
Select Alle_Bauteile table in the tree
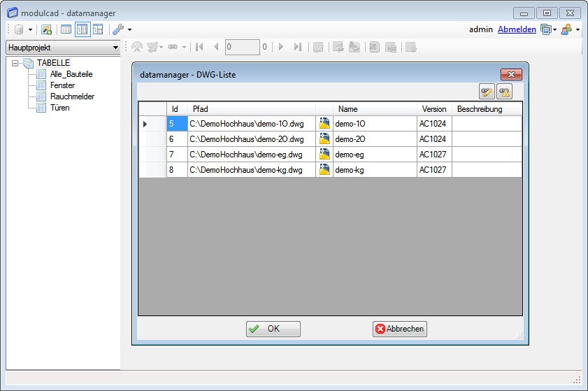[x=71, y=74]
